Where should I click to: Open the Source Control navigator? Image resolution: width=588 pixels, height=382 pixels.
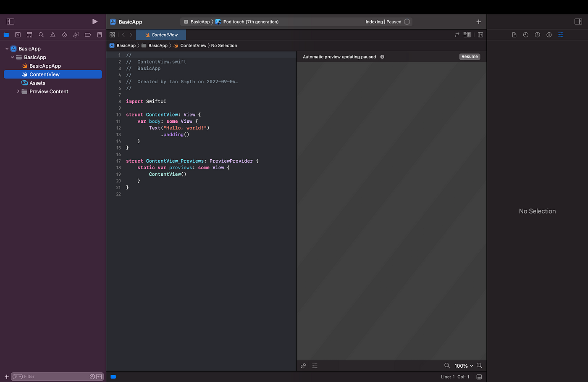[x=18, y=35]
